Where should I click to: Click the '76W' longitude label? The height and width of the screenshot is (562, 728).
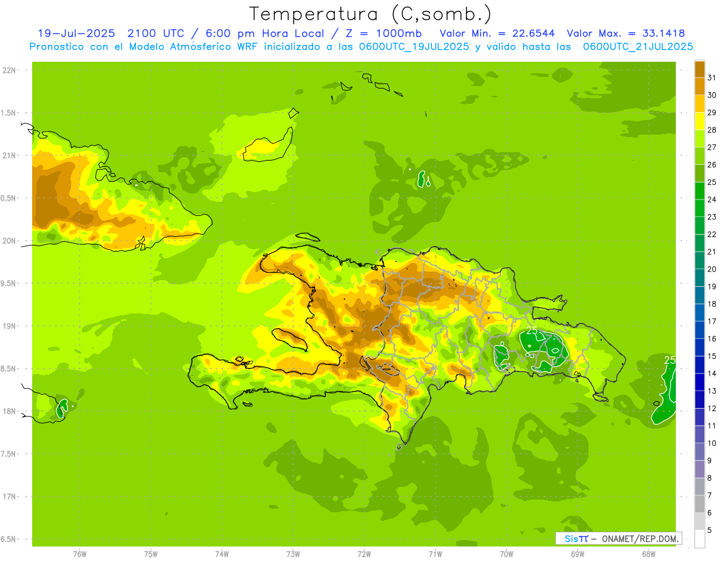[79, 554]
